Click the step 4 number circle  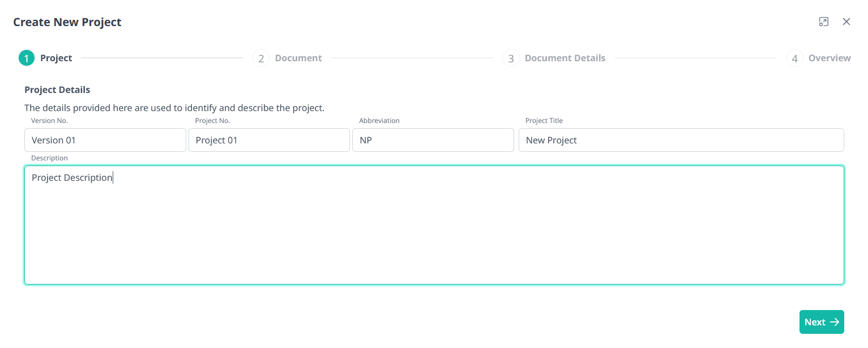794,58
